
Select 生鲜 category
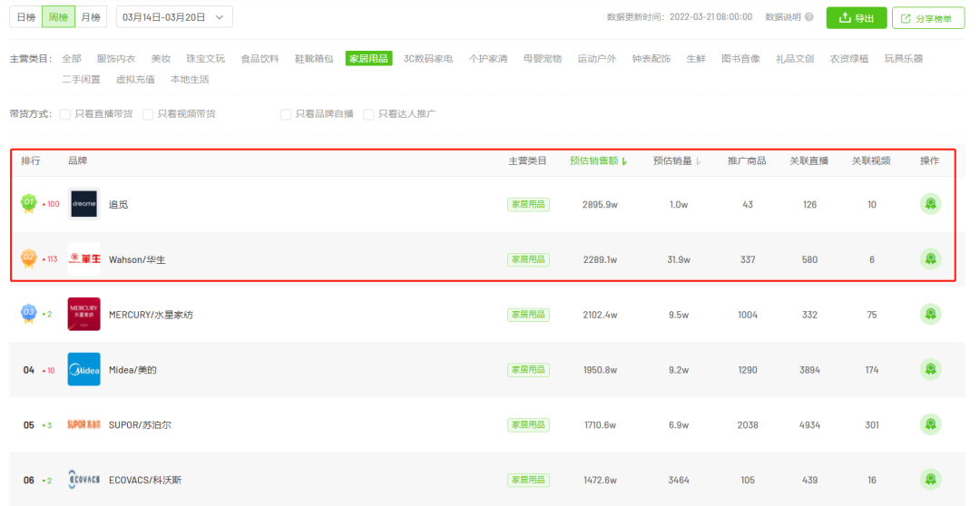point(696,59)
